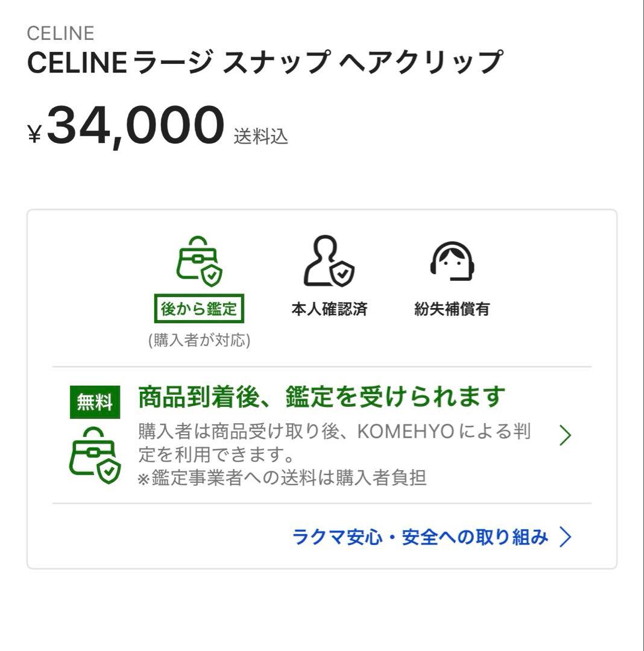
Task: Click the green bag icon below the 無料 badge
Action: (x=93, y=456)
